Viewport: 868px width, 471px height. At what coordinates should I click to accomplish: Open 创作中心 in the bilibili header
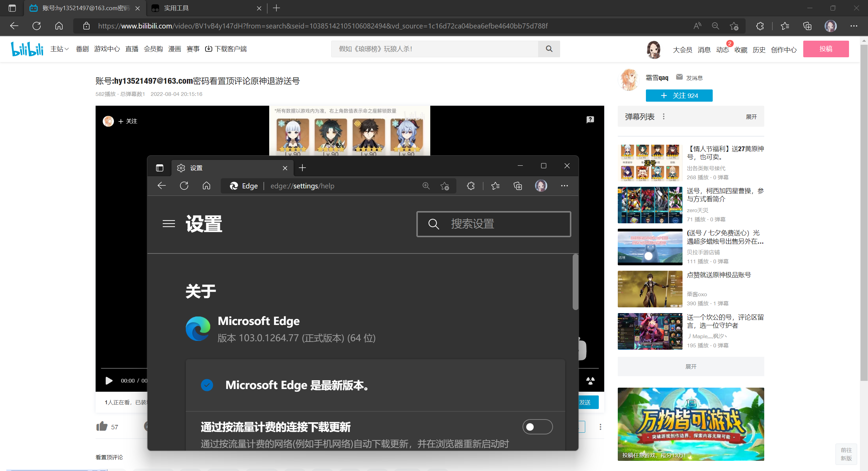click(784, 50)
